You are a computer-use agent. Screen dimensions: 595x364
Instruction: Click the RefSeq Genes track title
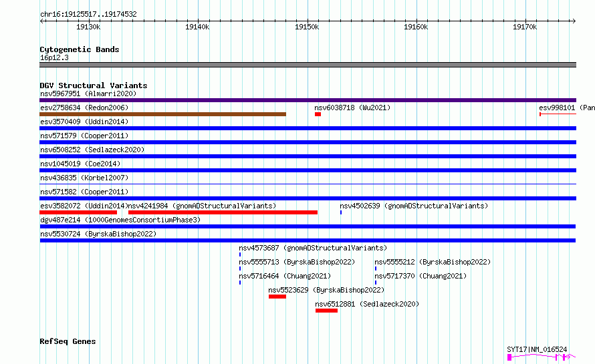coord(68,341)
